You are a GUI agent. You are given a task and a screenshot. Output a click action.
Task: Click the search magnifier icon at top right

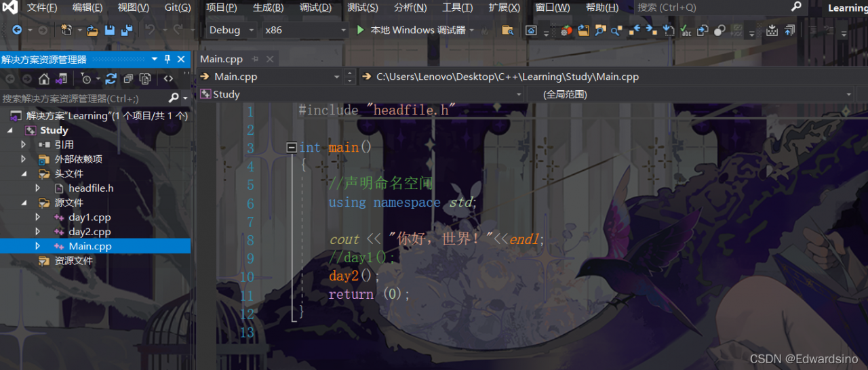coord(796,7)
